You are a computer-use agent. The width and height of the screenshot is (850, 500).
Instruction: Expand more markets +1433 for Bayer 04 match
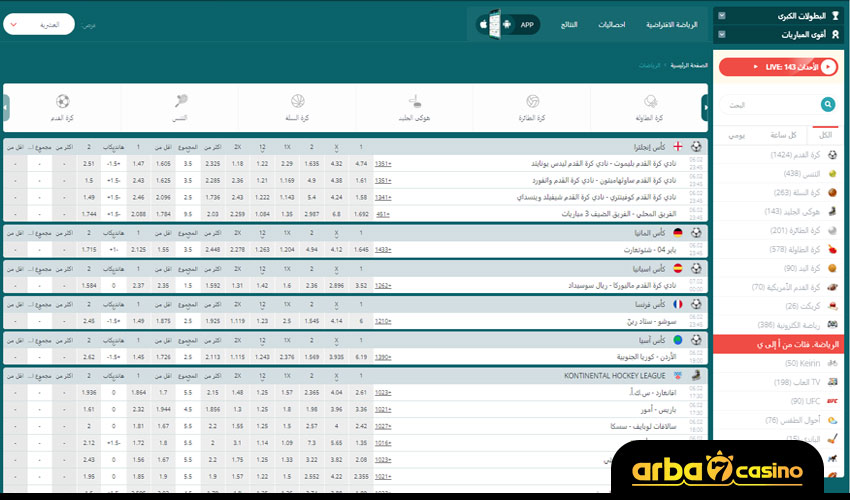click(x=383, y=249)
